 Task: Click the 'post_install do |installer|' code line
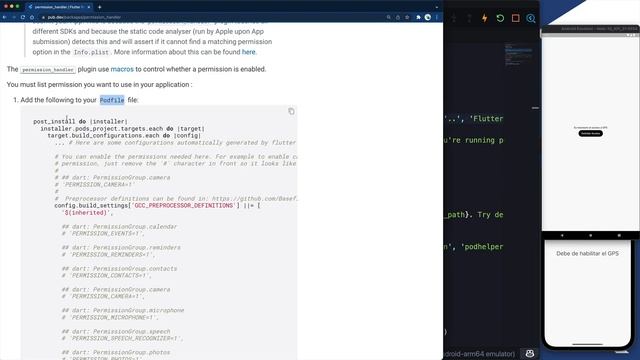pos(80,121)
